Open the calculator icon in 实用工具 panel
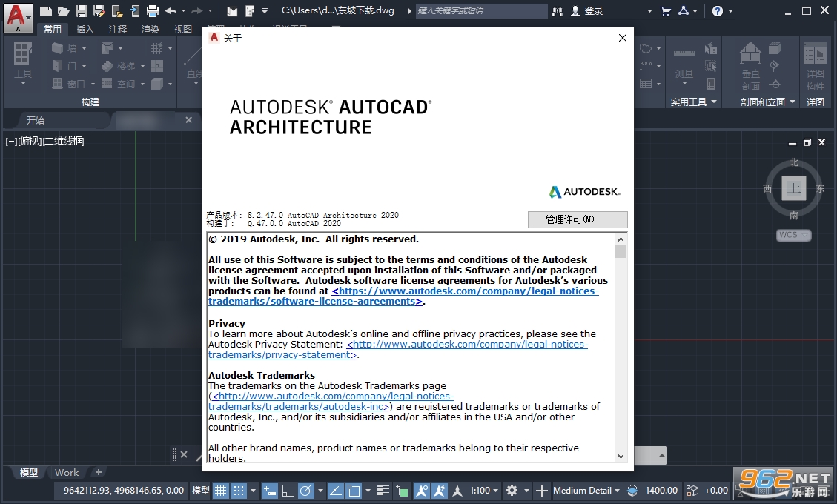The height and width of the screenshot is (504, 837). pos(711,84)
